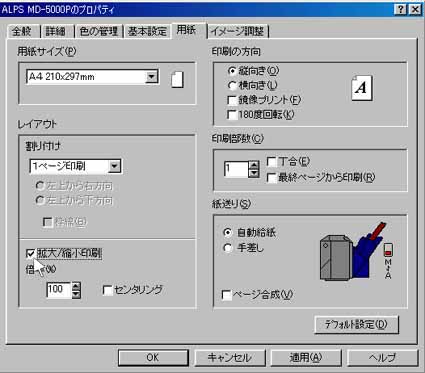Switch to the 基本設定 tab

(x=147, y=31)
